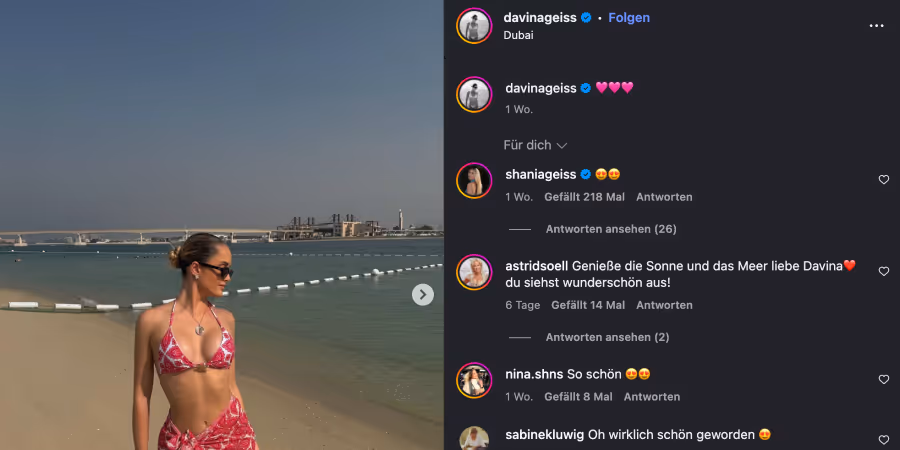Open astridsoell avatar
900x450 pixels.
coord(474,272)
